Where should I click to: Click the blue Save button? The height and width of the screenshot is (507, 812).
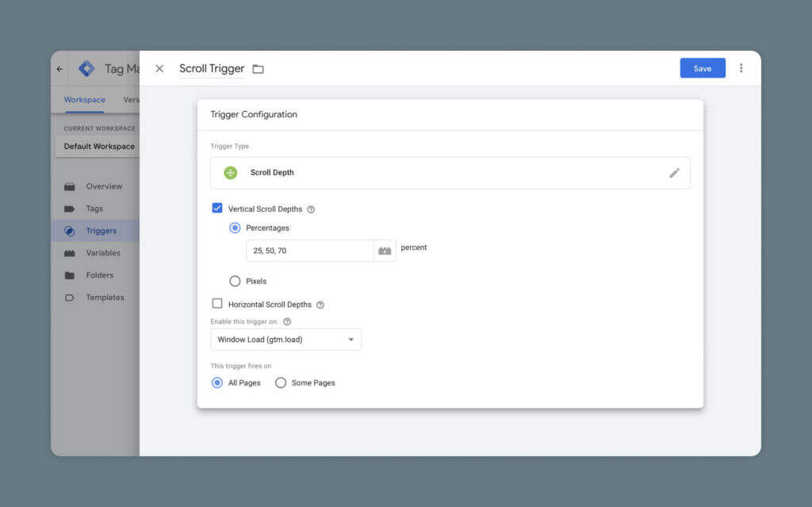702,68
